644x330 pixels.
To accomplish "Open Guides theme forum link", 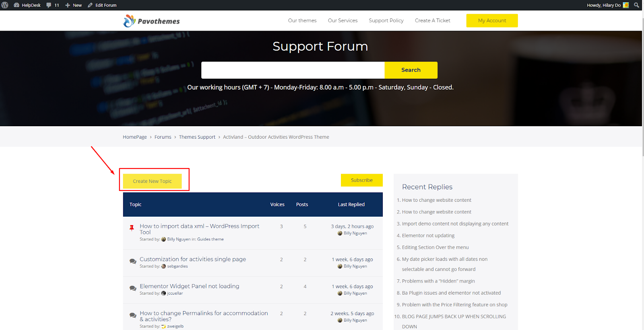I will pyautogui.click(x=211, y=239).
